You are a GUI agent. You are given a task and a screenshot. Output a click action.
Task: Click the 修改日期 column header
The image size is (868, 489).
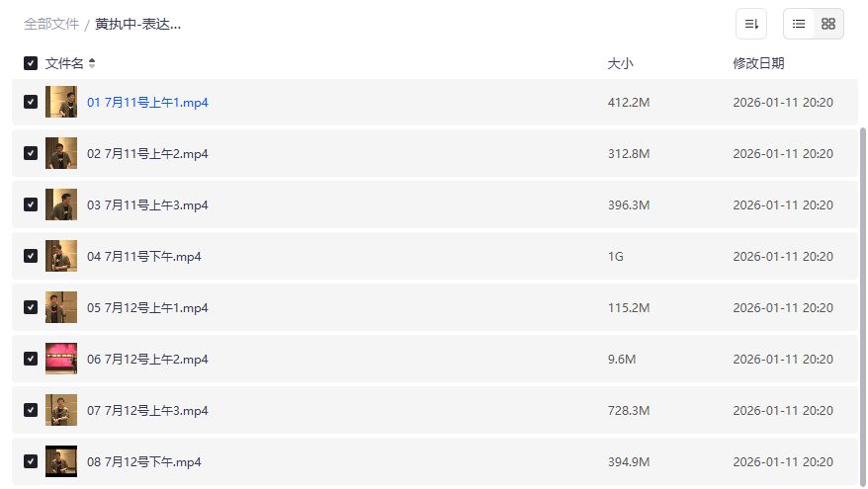pyautogui.click(x=758, y=63)
